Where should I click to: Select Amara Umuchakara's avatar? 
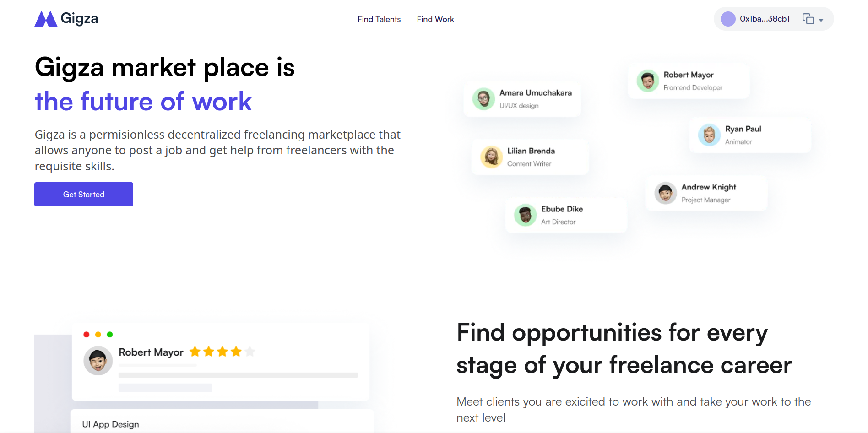tap(483, 99)
